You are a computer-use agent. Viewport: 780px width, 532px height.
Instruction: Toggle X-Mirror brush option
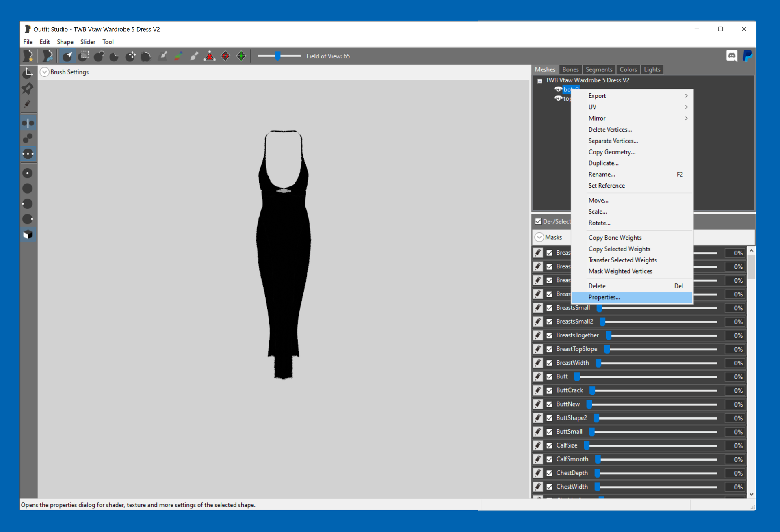28,123
